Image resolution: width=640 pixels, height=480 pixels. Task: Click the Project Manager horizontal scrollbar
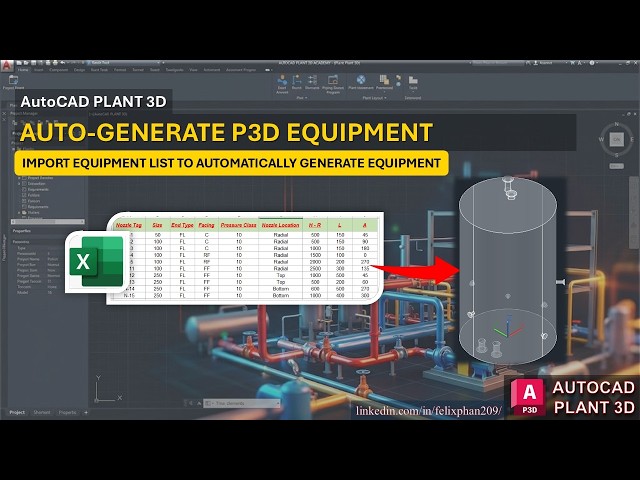click(48, 222)
